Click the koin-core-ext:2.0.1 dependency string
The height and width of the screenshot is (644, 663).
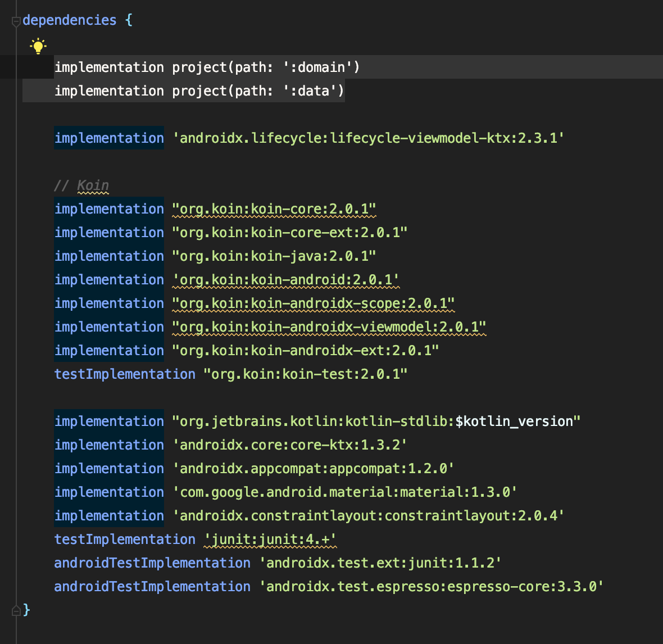pyautogui.click(x=289, y=233)
